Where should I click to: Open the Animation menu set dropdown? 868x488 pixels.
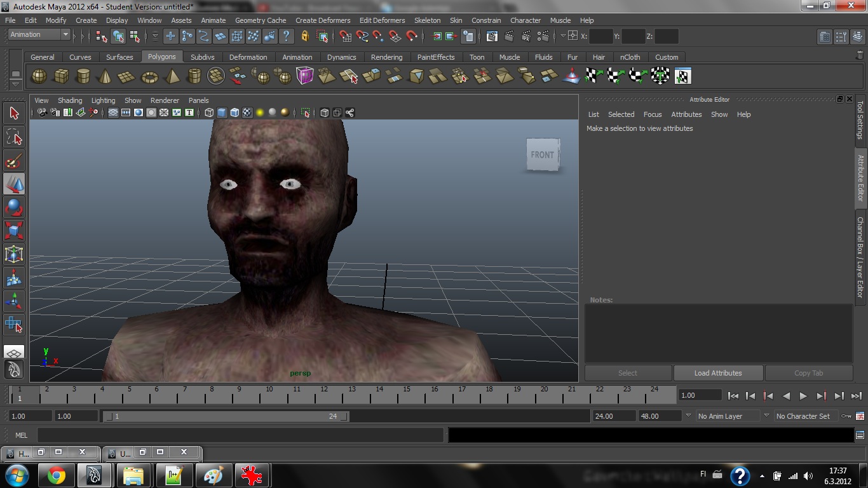pos(39,35)
